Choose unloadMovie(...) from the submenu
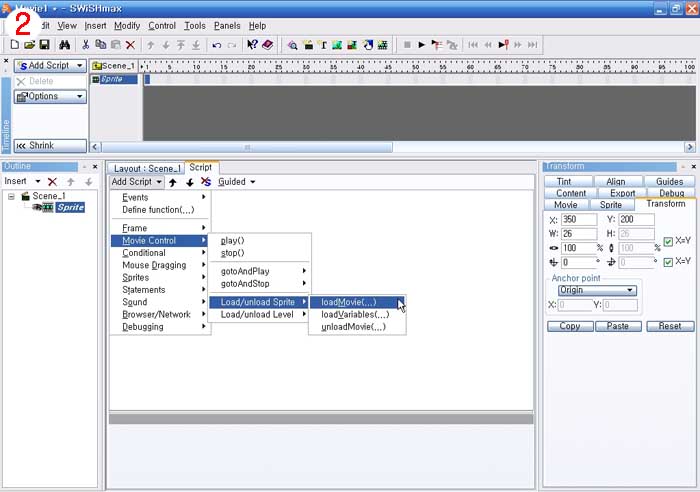 pyautogui.click(x=357, y=327)
